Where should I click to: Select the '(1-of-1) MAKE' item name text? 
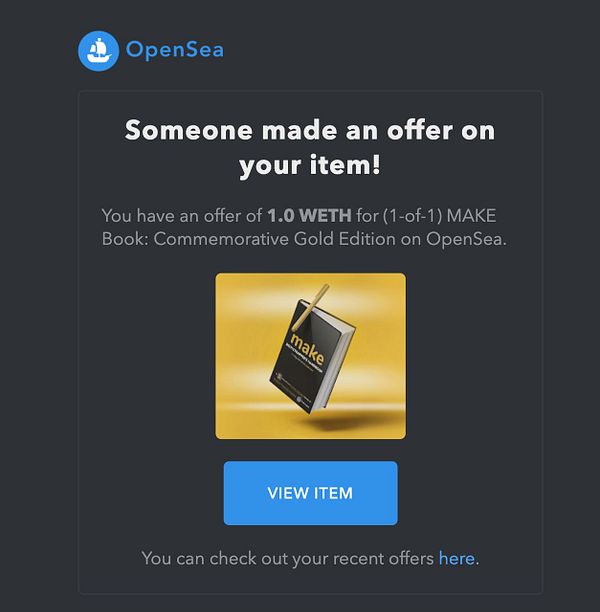[x=439, y=216]
